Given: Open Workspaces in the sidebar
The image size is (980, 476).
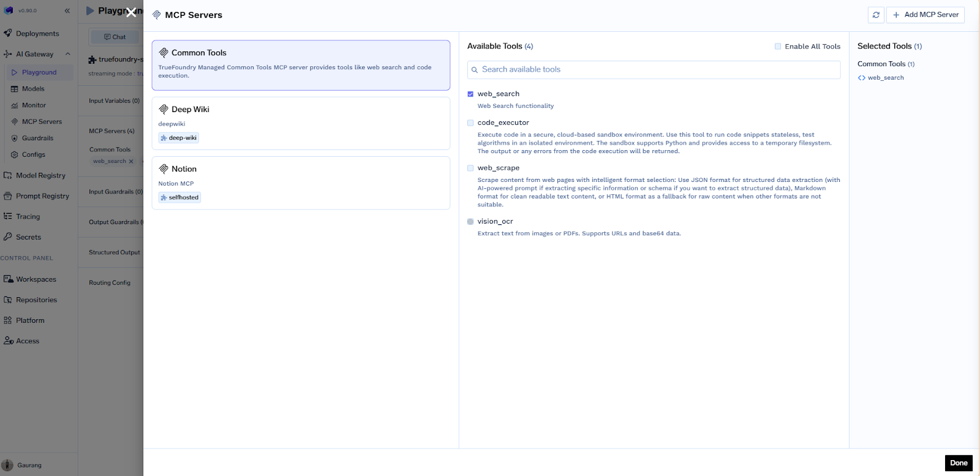Looking at the screenshot, I should (x=36, y=279).
